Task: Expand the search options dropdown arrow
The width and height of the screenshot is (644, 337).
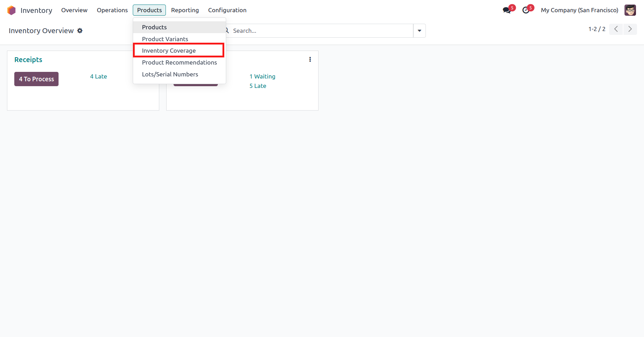Action: [x=419, y=31]
